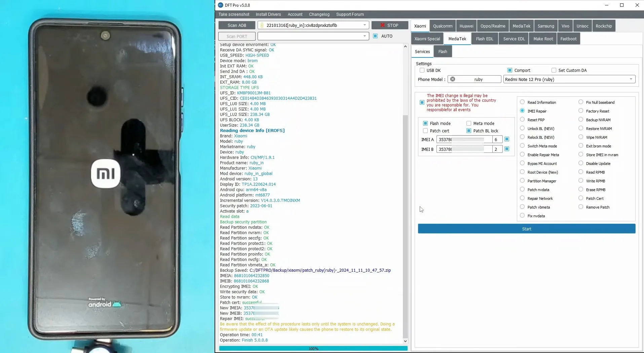Open Support Forum menu

pos(350,14)
